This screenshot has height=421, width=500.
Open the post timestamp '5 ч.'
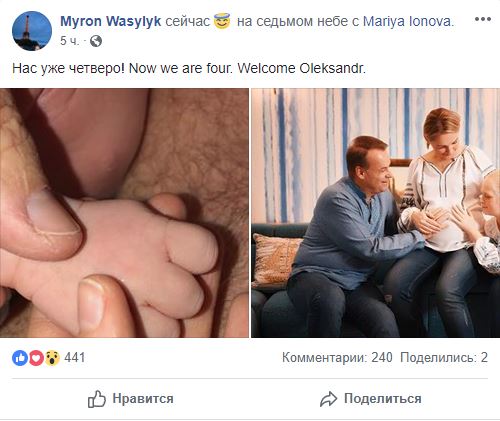point(69,41)
